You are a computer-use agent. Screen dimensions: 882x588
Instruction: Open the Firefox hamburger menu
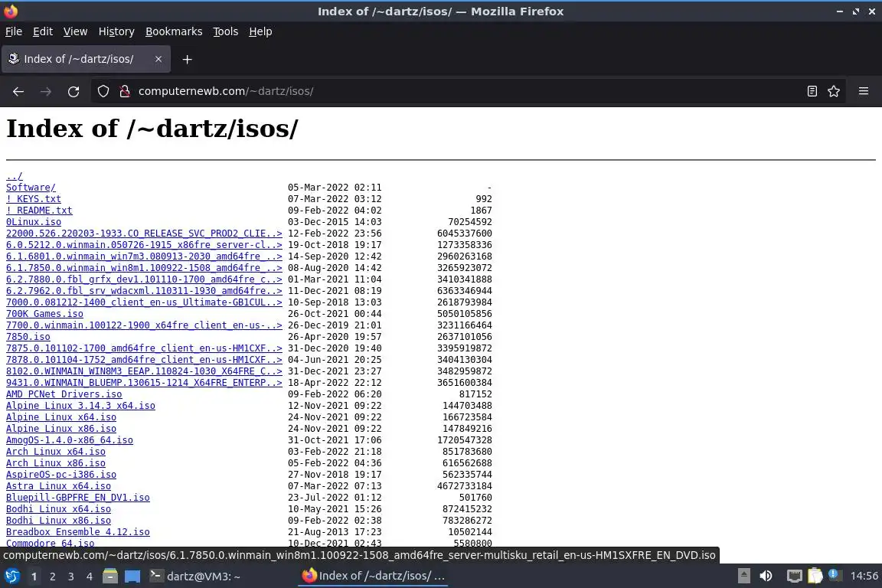pos(864,91)
